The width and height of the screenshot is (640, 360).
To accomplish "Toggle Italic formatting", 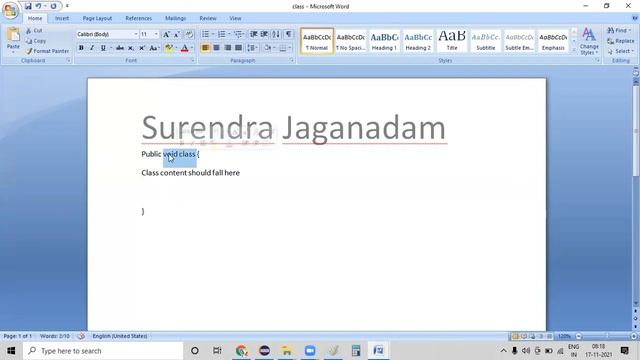I will 92,48.
